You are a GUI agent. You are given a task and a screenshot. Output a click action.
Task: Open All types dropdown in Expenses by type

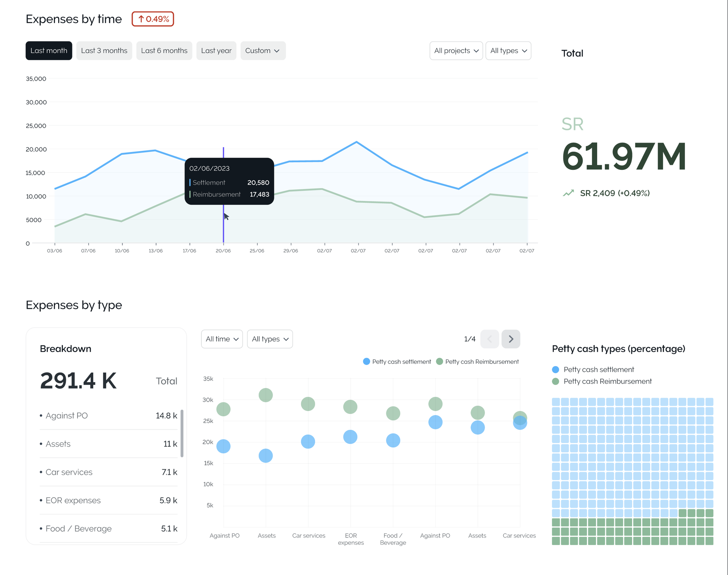click(x=270, y=339)
